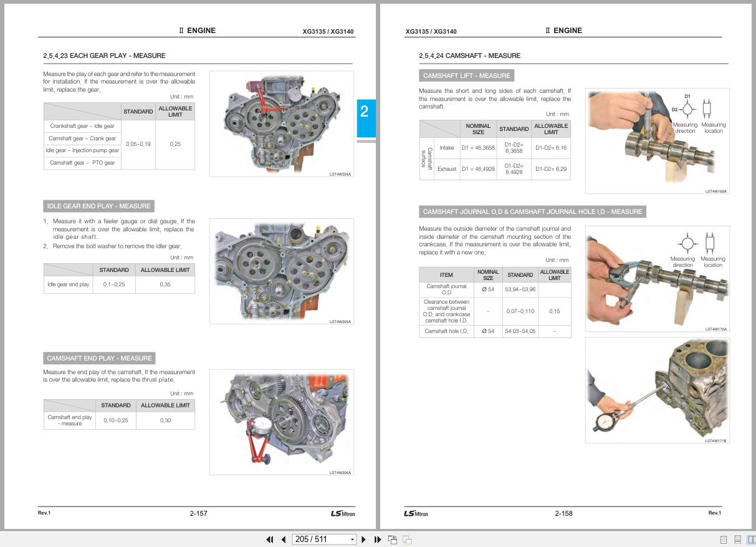756x547 pixels.
Task: Select two-page facing view
Action: pyautogui.click(x=751, y=540)
